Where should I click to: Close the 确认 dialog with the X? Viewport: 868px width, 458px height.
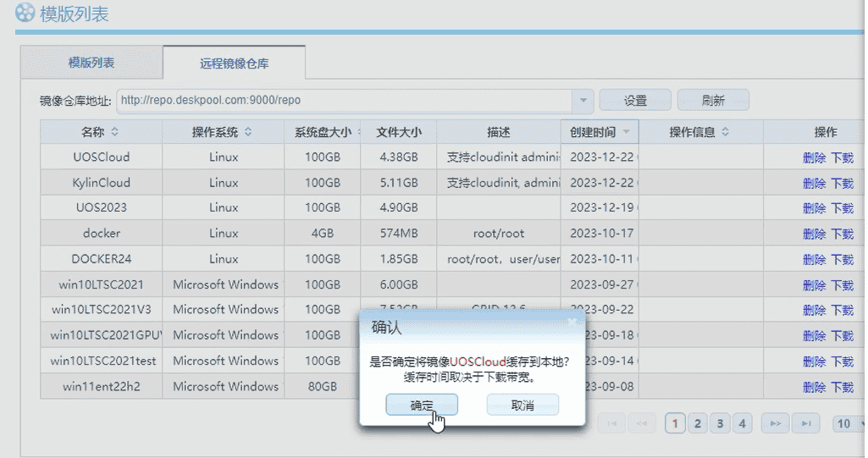coord(572,322)
